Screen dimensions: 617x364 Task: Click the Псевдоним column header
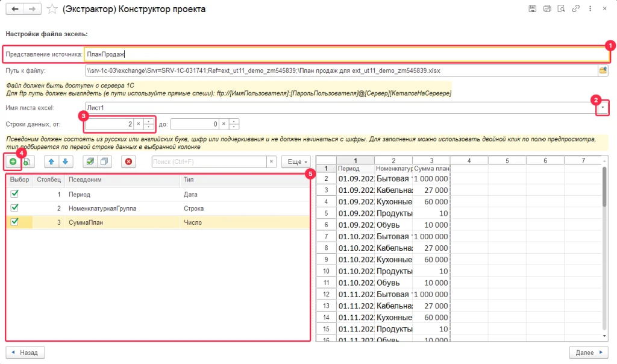coord(84,180)
